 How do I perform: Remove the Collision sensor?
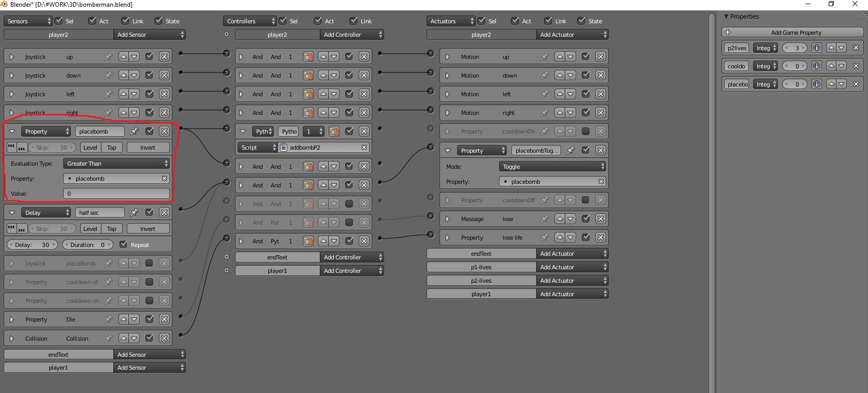[x=164, y=339]
